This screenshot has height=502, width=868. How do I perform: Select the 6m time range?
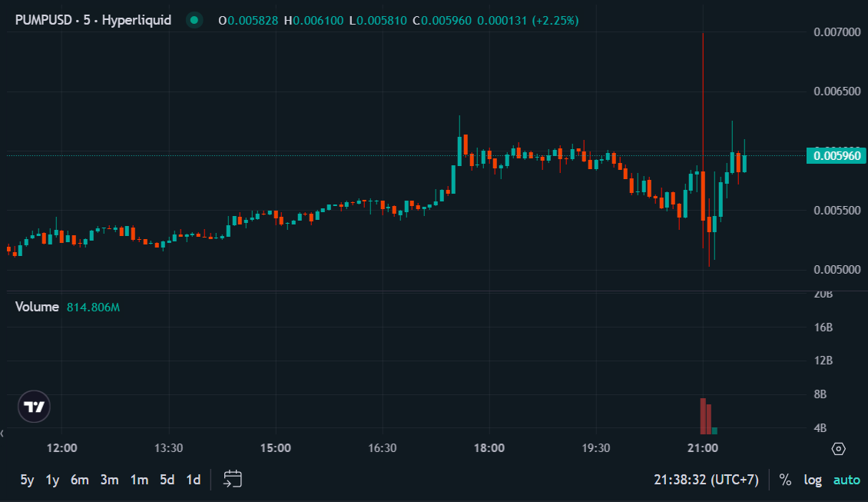click(80, 480)
